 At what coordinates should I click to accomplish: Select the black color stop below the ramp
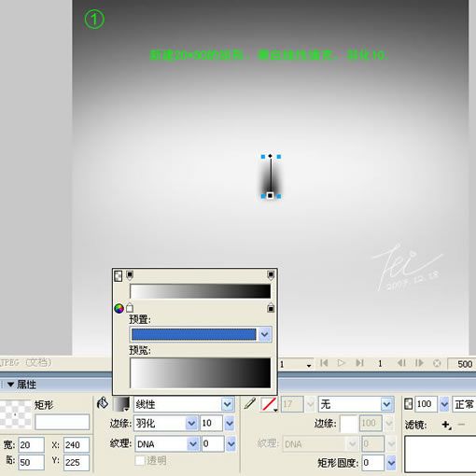click(x=271, y=308)
